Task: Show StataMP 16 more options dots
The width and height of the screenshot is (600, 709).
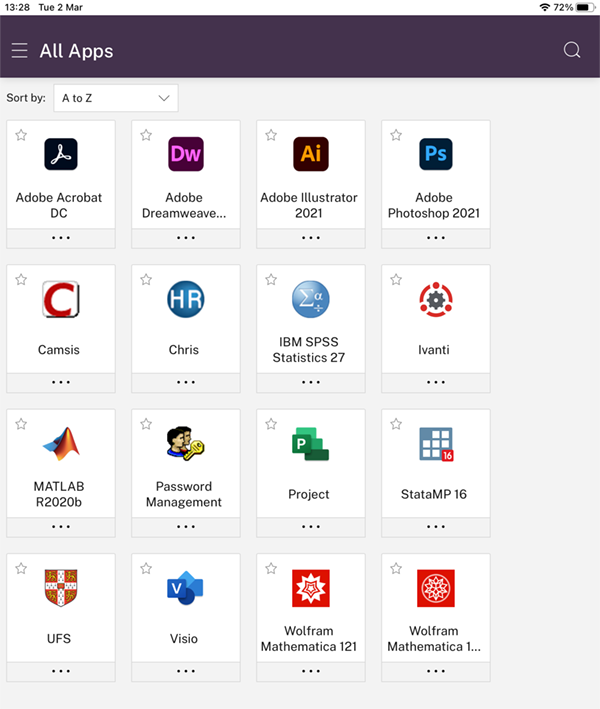Action: 436,527
